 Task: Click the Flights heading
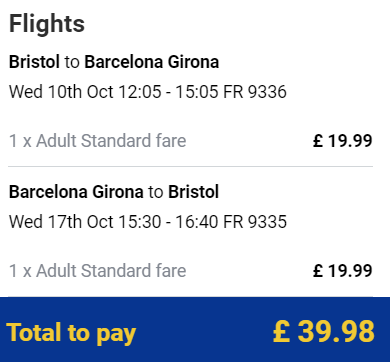tap(47, 24)
